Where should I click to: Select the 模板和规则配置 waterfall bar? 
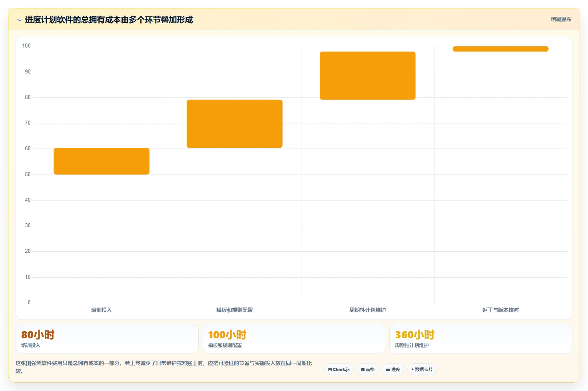click(x=235, y=124)
